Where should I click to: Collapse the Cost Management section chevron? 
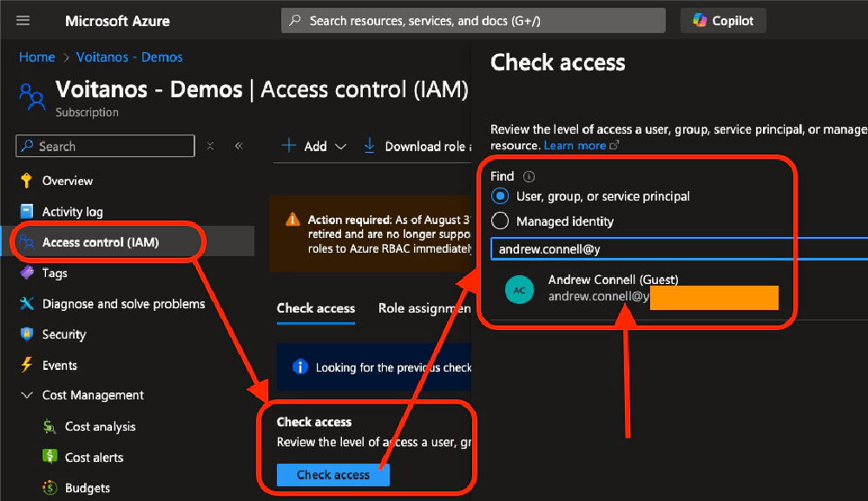[x=26, y=395]
